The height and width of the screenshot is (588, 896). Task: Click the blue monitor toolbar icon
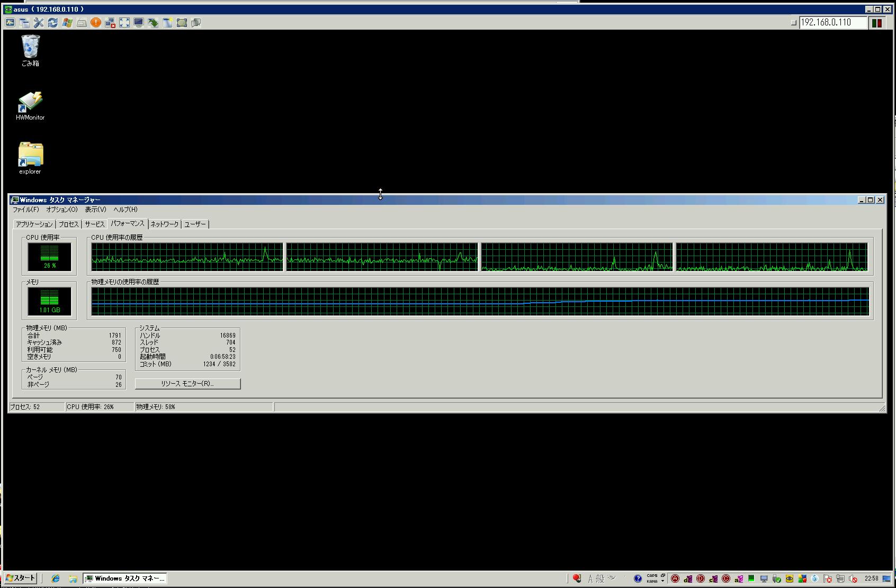tap(139, 22)
